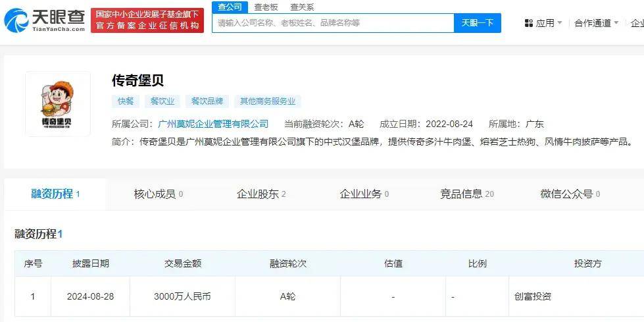Click the 3000万人民币 amount cell

182,296
